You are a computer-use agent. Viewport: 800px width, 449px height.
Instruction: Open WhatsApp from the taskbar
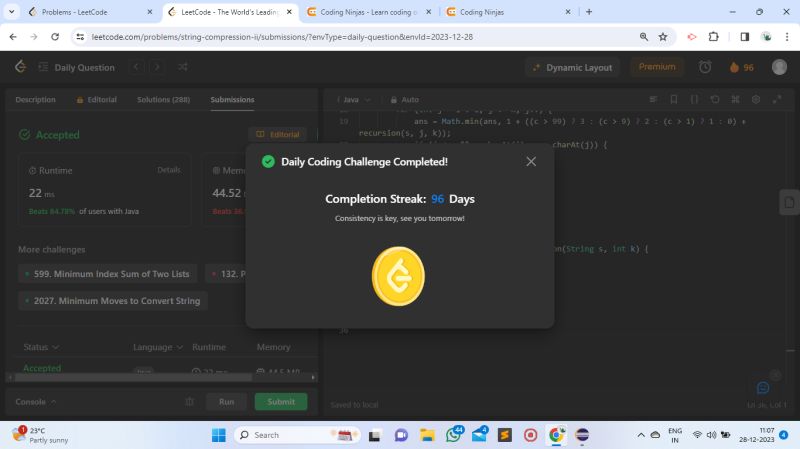point(453,435)
